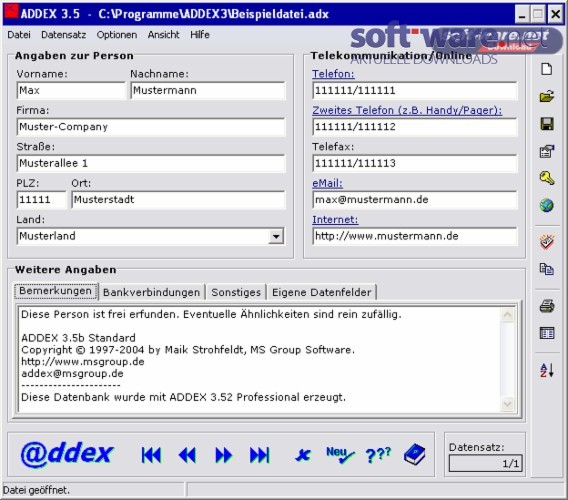Go to the previous record
The image size is (568, 500).
187,455
